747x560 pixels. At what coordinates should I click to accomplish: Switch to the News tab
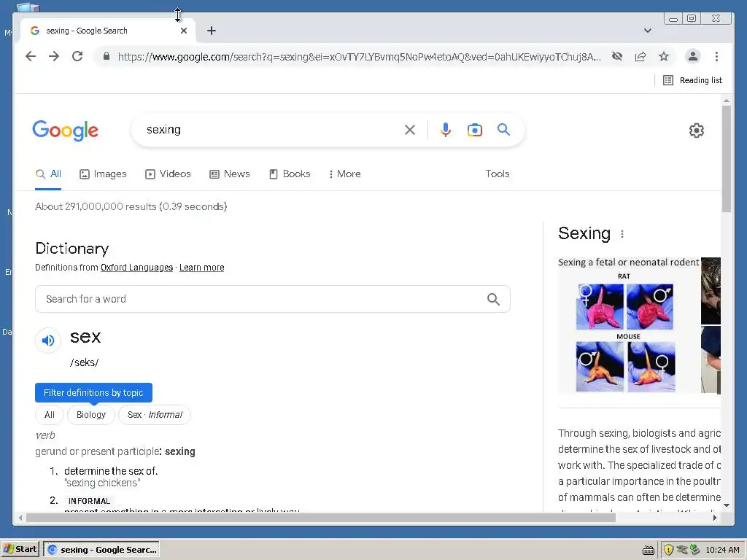pos(230,174)
